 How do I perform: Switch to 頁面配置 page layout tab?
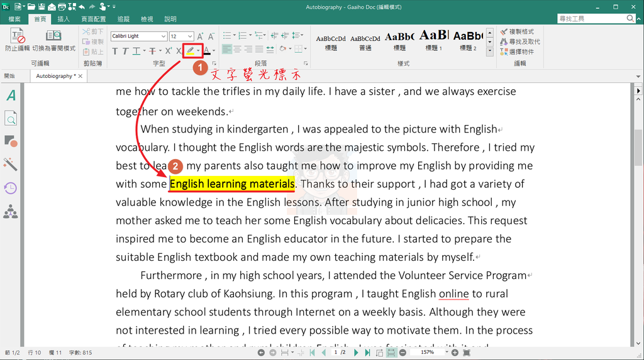point(93,19)
